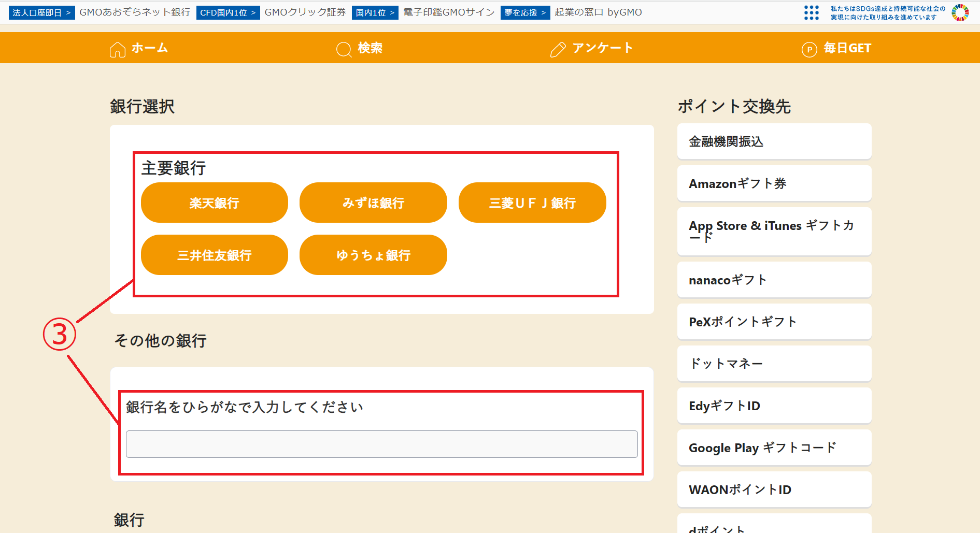980x533 pixels.
Task: Click the colorful SDGs wheel logo
Action: 960,13
